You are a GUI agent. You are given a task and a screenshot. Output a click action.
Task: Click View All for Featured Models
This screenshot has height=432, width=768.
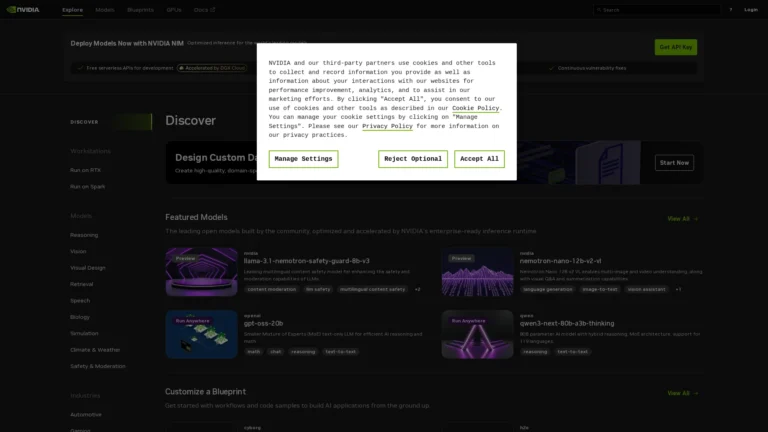(682, 218)
